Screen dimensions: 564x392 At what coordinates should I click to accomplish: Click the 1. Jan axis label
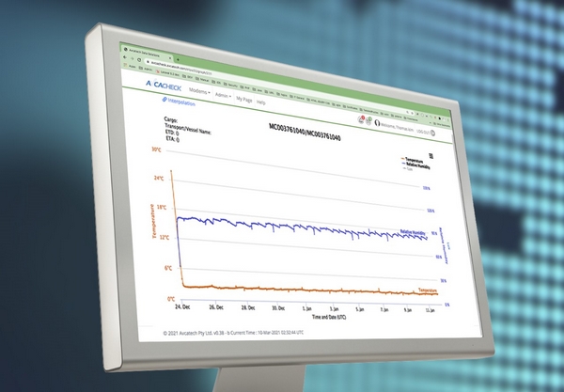click(306, 308)
